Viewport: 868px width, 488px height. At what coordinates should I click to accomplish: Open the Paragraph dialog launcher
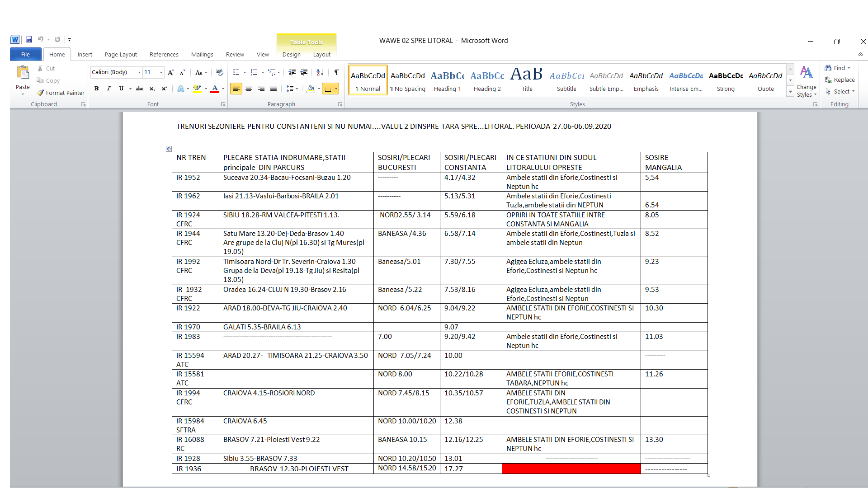click(x=340, y=104)
